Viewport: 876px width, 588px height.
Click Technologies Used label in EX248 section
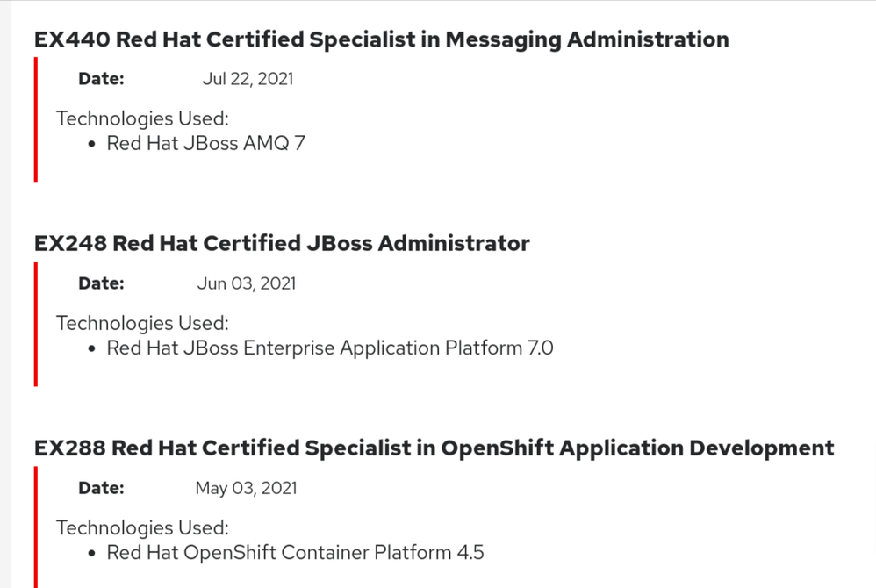point(142,323)
